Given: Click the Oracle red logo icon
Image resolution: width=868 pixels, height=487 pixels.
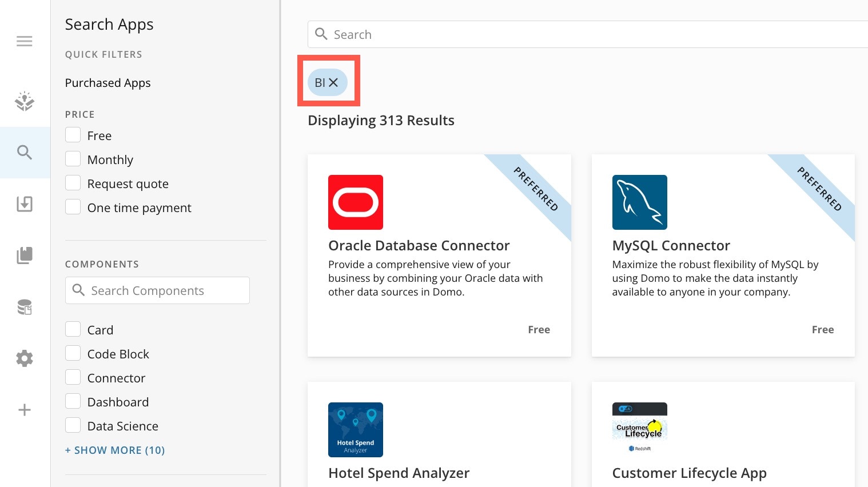Looking at the screenshot, I should tap(356, 202).
